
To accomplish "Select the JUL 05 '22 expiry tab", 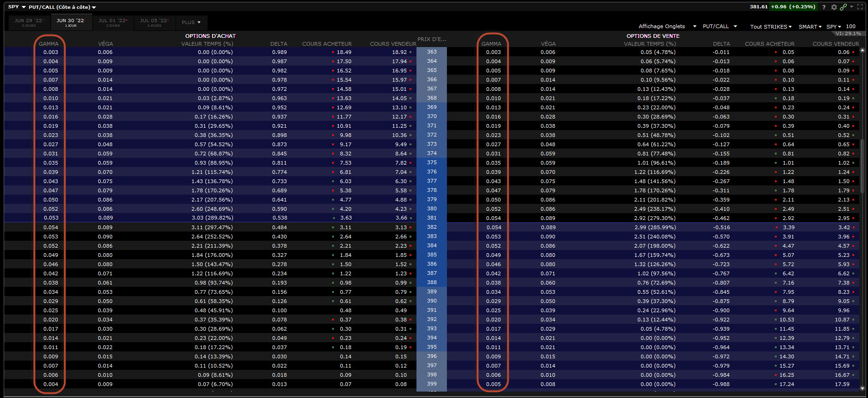I will click(155, 22).
